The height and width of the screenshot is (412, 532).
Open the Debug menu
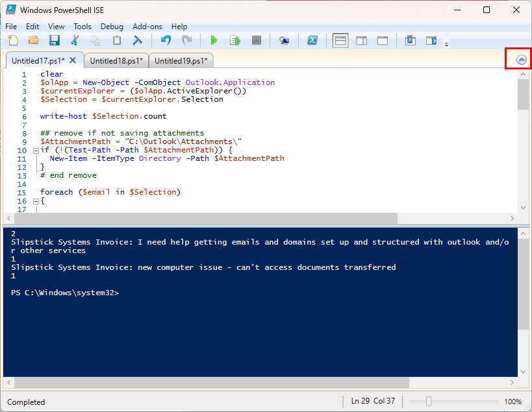(x=112, y=27)
